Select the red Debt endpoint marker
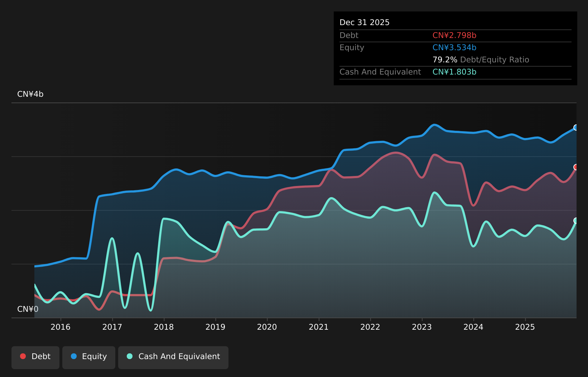Screen dimensions: 588x377 pyautogui.click(x=576, y=167)
